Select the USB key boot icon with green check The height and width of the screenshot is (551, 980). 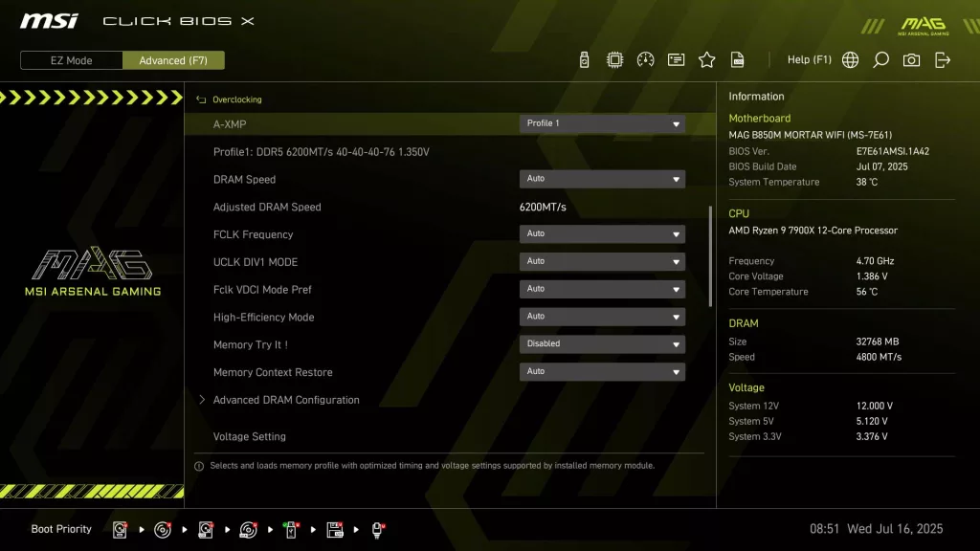pyautogui.click(x=291, y=530)
